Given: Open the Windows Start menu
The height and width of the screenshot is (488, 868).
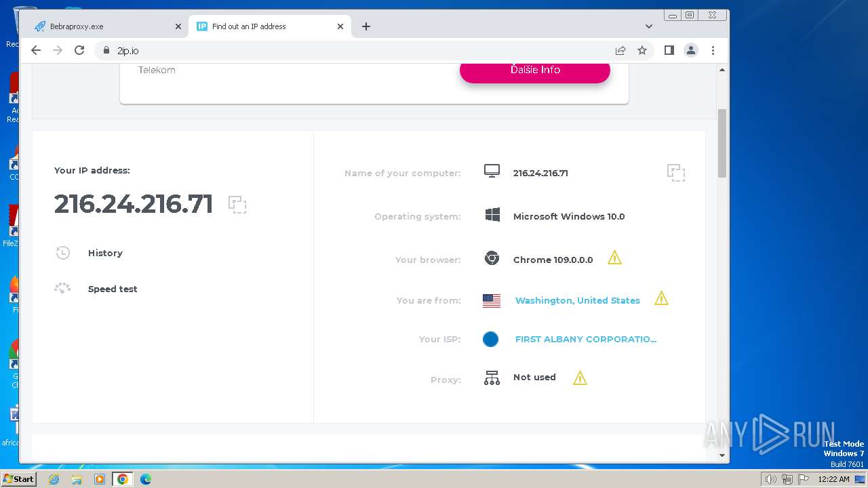Looking at the screenshot, I should pyautogui.click(x=18, y=479).
